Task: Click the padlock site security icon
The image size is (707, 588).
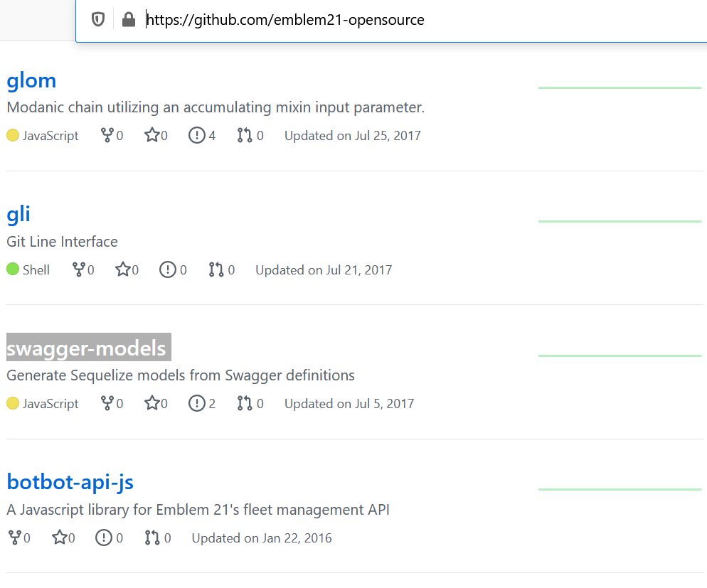Action: [x=129, y=19]
